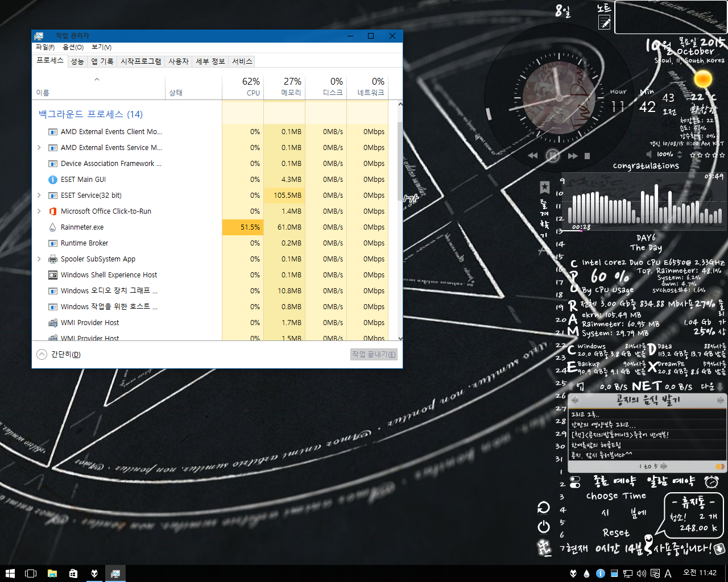Open Task View on the taskbar

click(31, 573)
